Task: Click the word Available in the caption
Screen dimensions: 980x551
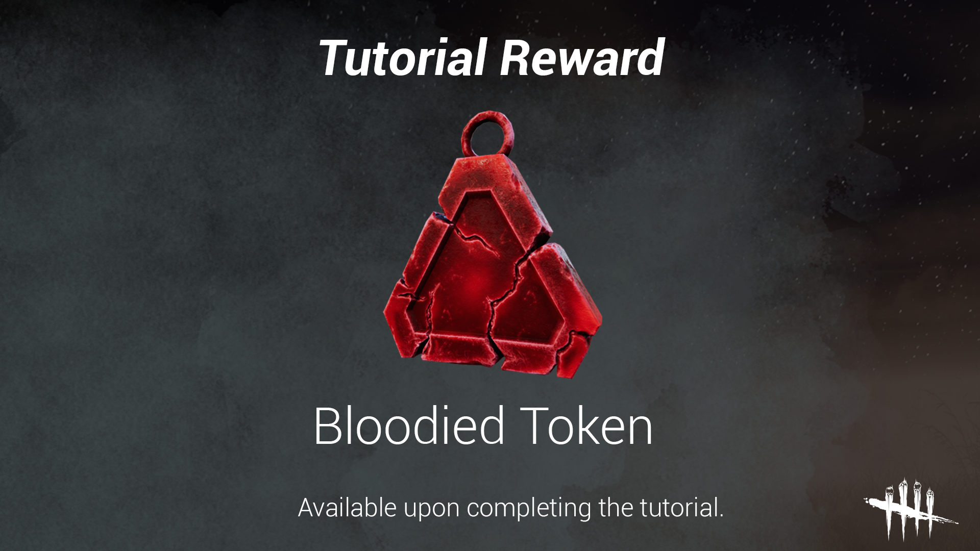Action: pyautogui.click(x=347, y=507)
